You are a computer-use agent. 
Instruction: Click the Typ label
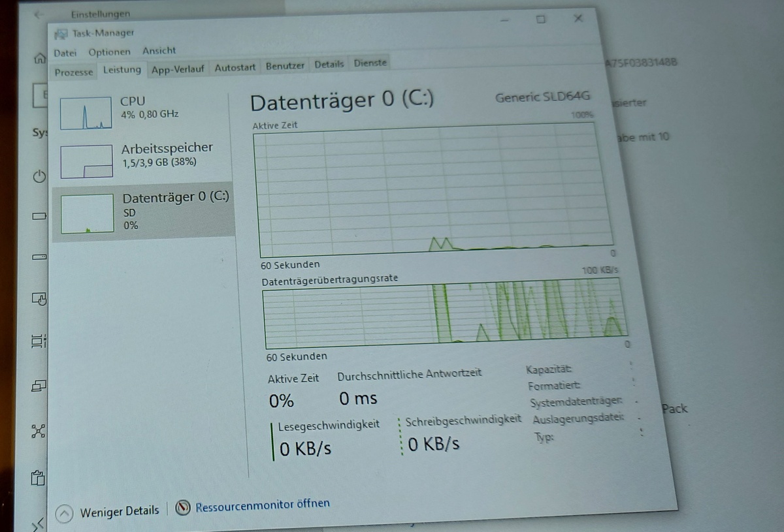click(544, 438)
